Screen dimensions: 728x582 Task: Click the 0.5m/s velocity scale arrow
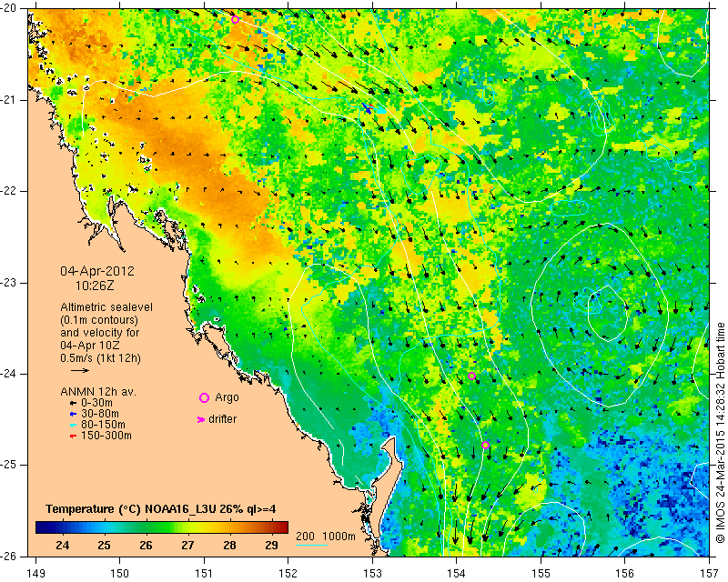[80, 370]
